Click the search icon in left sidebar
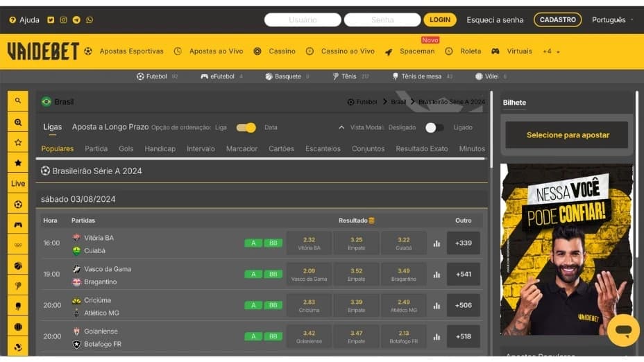Image resolution: width=644 pixels, height=362 pixels. tap(17, 101)
